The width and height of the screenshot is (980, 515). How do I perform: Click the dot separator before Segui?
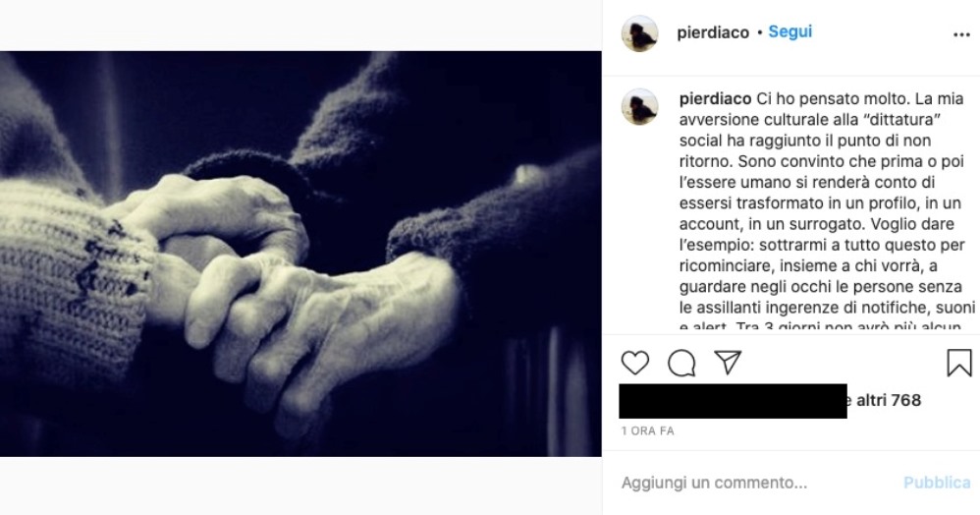[x=760, y=32]
